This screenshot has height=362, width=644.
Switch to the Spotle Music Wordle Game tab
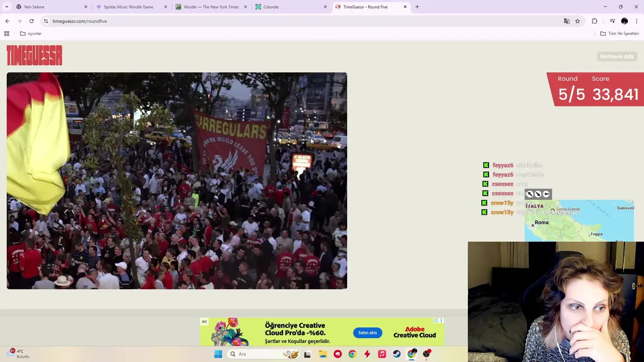pyautogui.click(x=132, y=7)
